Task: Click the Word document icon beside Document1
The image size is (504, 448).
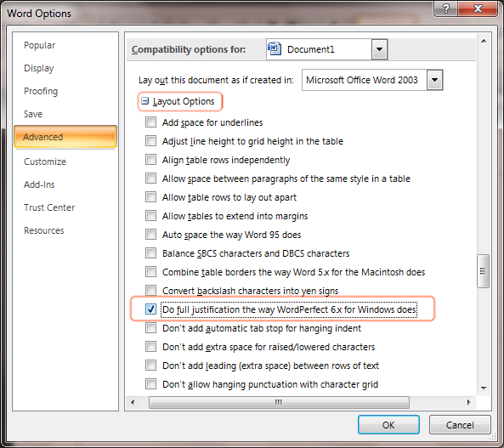Action: 275,49
